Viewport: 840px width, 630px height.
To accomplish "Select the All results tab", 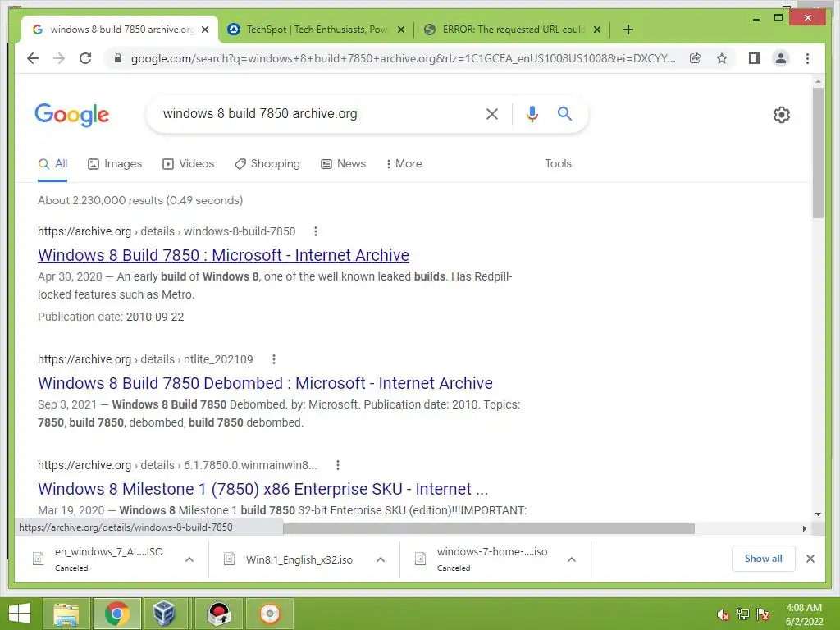I will click(53, 164).
